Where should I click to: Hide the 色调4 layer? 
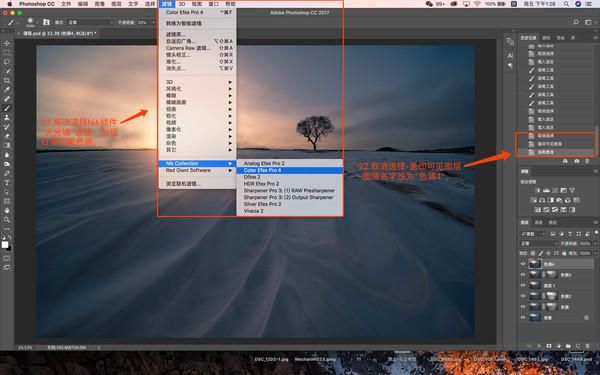click(523, 264)
